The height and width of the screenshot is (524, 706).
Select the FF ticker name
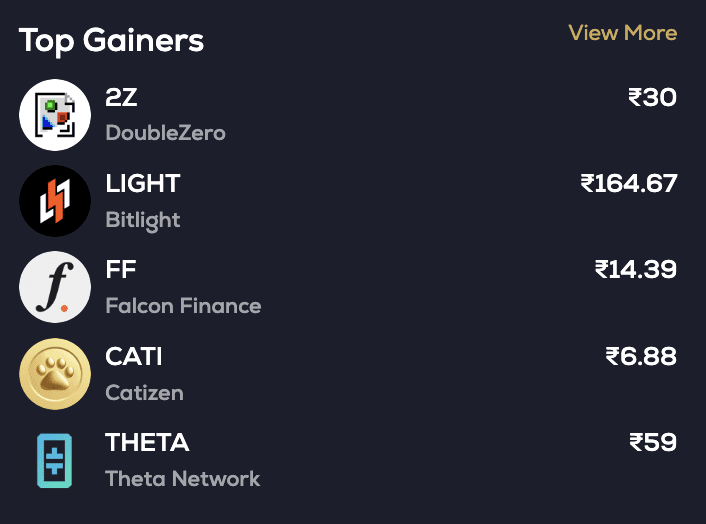(121, 269)
